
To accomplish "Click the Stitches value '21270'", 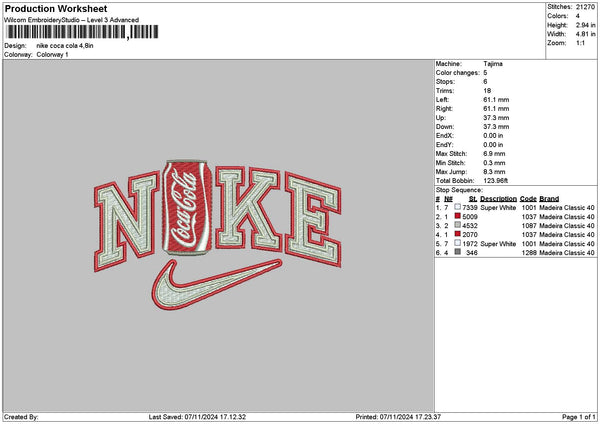I will click(585, 7).
